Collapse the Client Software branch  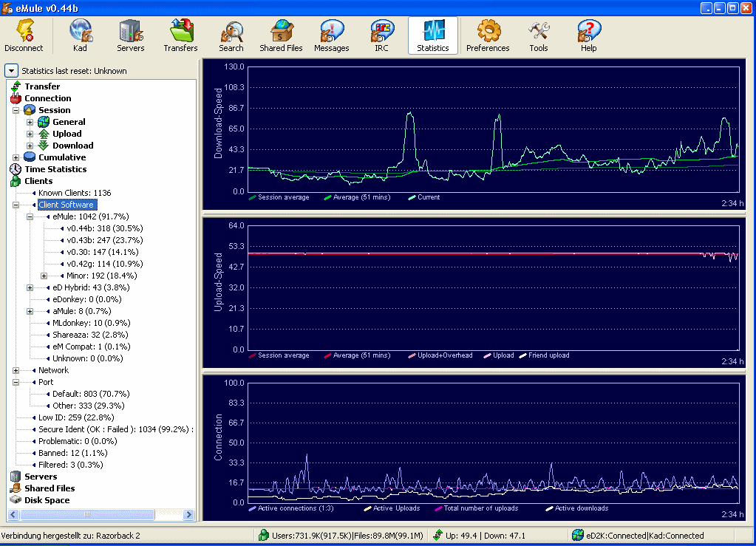(x=16, y=205)
